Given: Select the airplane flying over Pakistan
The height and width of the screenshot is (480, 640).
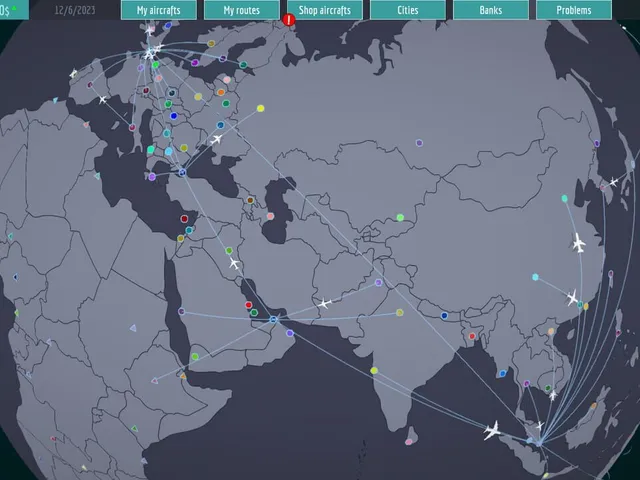Looking at the screenshot, I should click(x=324, y=303).
